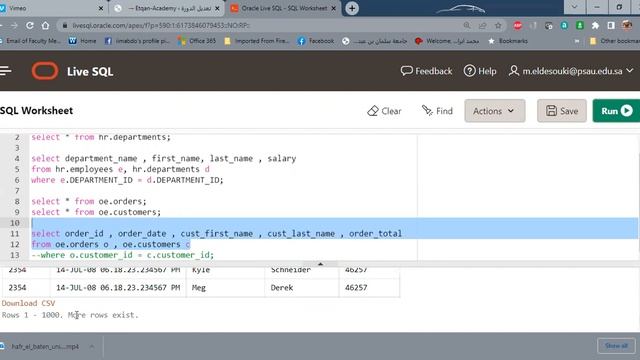Open the tab search dropdown chevron
This screenshot has height=360, width=640.
pyautogui.click(x=574, y=7)
